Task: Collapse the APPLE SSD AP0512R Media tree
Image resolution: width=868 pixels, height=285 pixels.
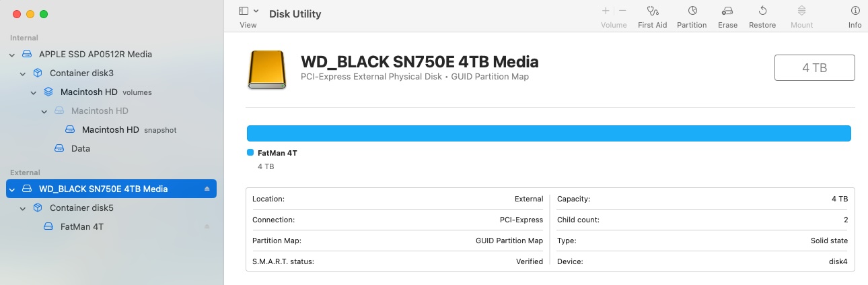Action: coord(12,55)
